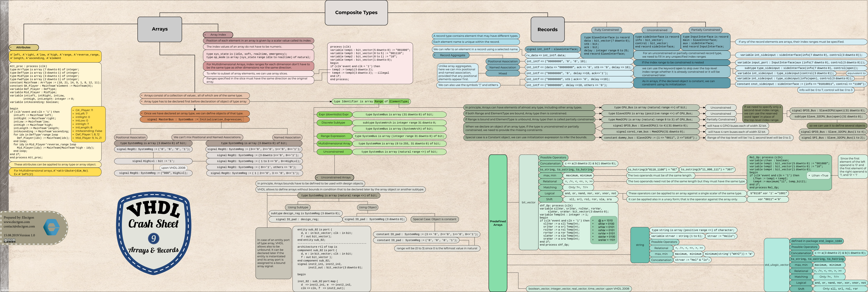
Task: Open the www.electgon.com link
Action: coord(17,222)
